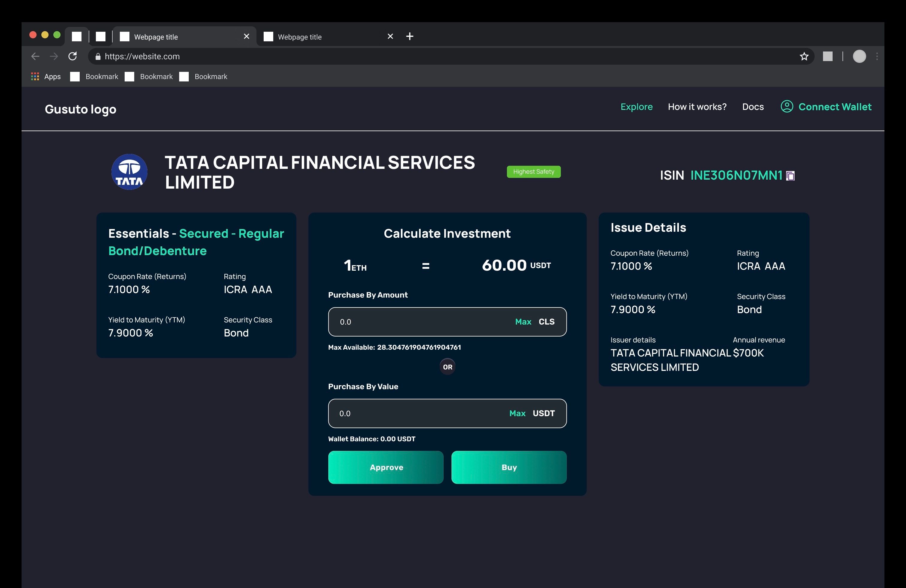Click the Secured - Regular Bond/Debenture heading
Viewport: 906px width, 588px height.
pos(196,242)
